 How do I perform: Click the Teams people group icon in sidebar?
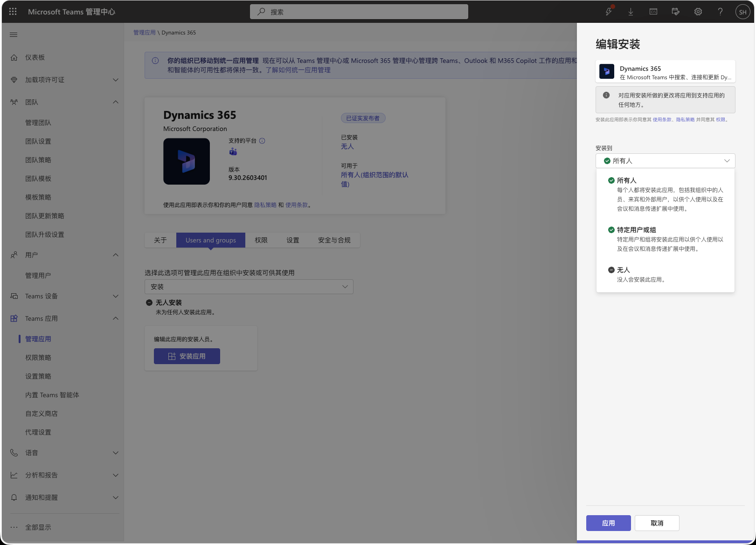[14, 102]
